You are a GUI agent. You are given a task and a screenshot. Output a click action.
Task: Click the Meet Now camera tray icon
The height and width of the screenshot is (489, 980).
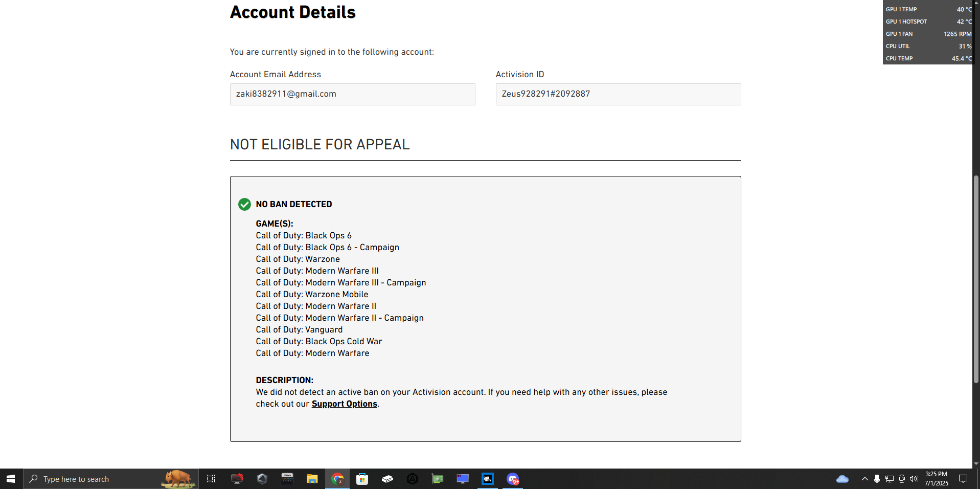click(902, 479)
